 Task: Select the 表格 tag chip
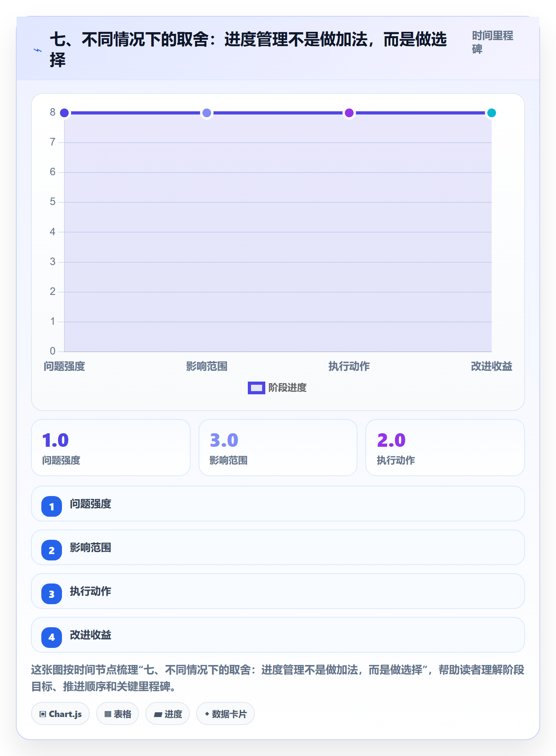pyautogui.click(x=118, y=714)
